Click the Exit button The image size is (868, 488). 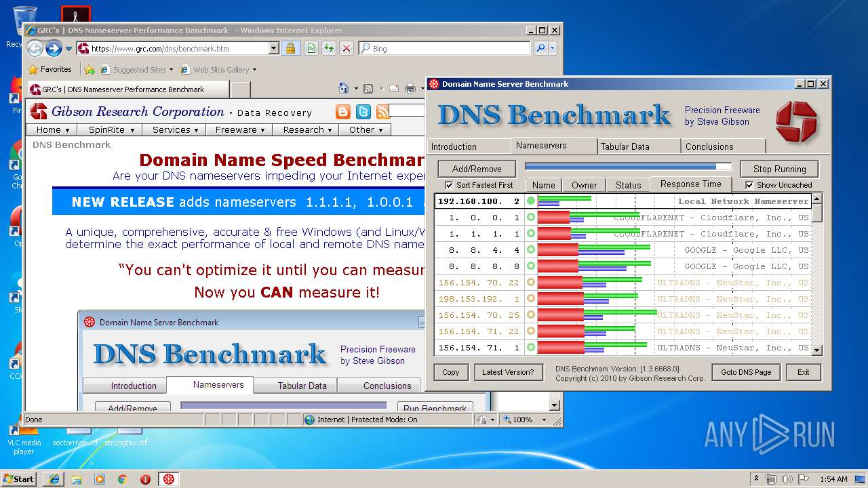[804, 372]
